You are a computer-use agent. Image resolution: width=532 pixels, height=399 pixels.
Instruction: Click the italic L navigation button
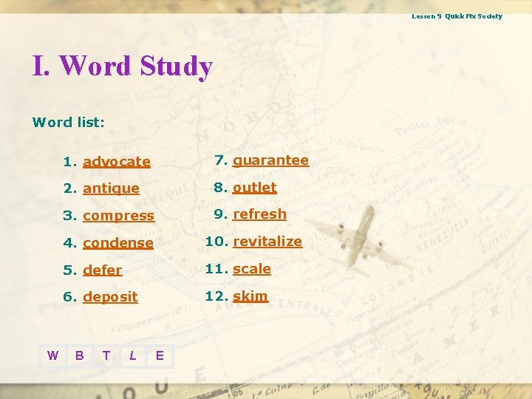tap(133, 356)
